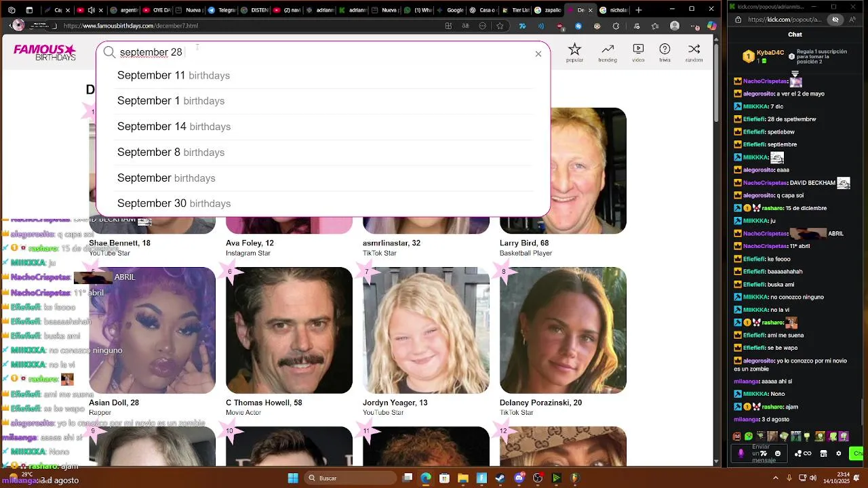Clear the search box with the X
The image size is (868, 488).
click(x=538, y=54)
